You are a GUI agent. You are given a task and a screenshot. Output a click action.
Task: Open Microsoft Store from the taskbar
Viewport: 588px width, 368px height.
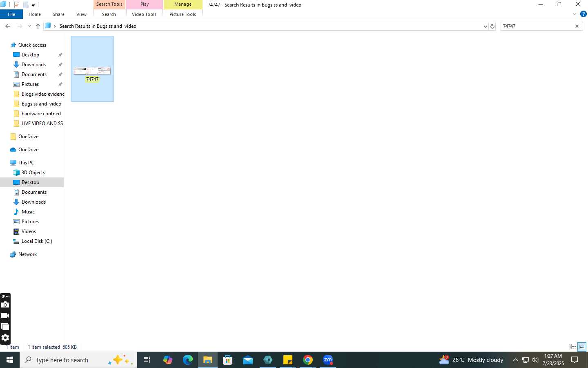[x=228, y=360]
